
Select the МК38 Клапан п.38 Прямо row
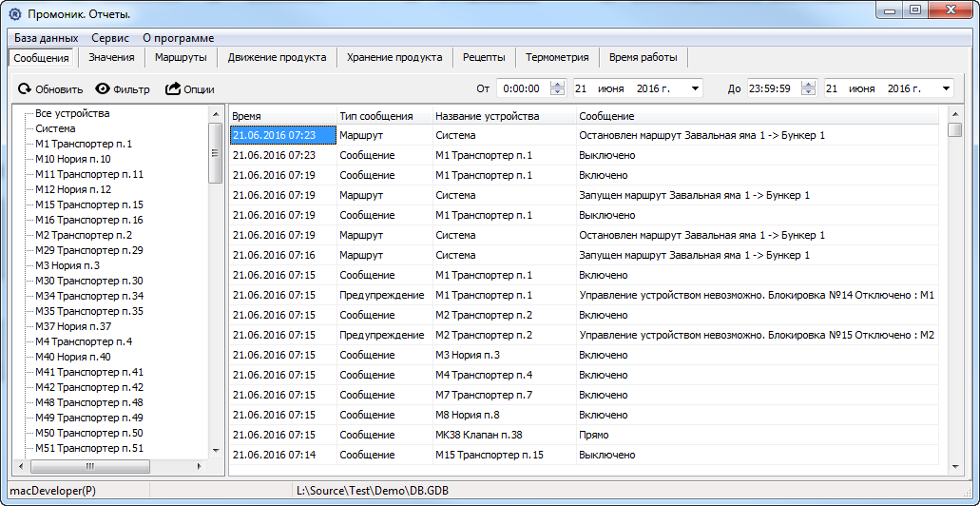[584, 435]
